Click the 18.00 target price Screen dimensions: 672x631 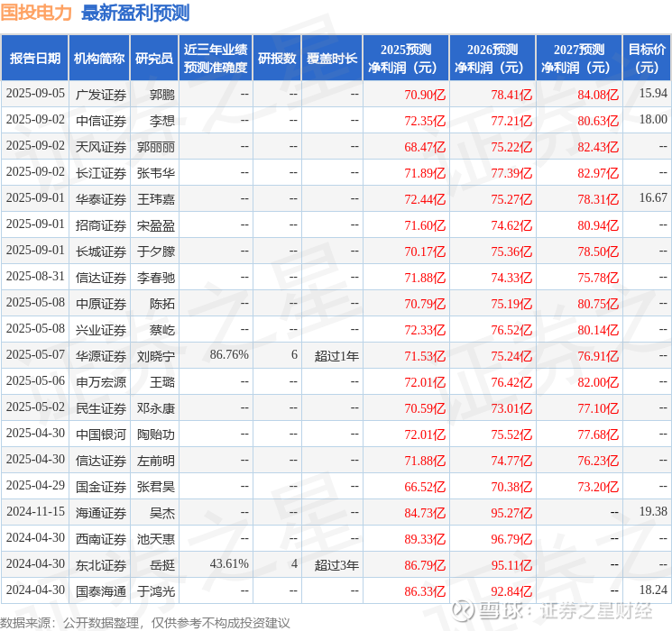pyautogui.click(x=653, y=119)
